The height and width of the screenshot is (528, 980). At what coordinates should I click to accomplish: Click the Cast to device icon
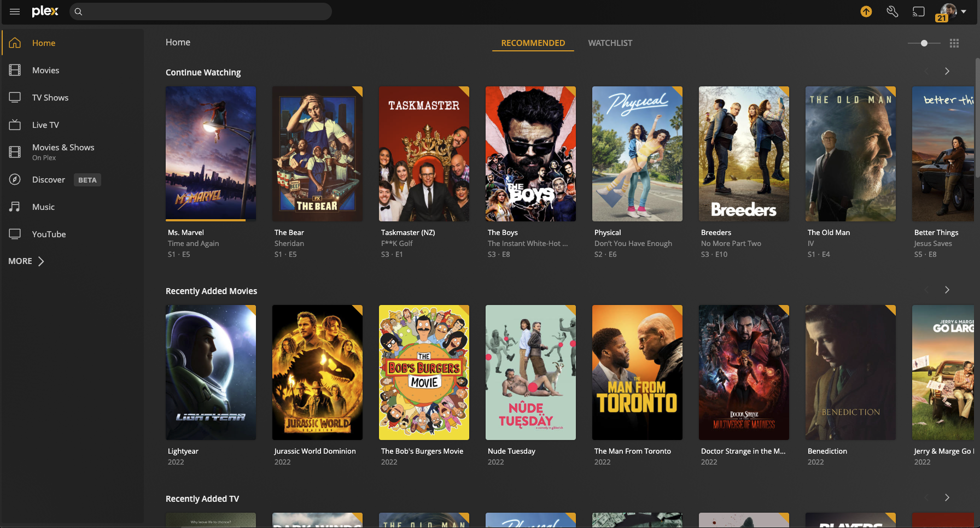click(918, 11)
